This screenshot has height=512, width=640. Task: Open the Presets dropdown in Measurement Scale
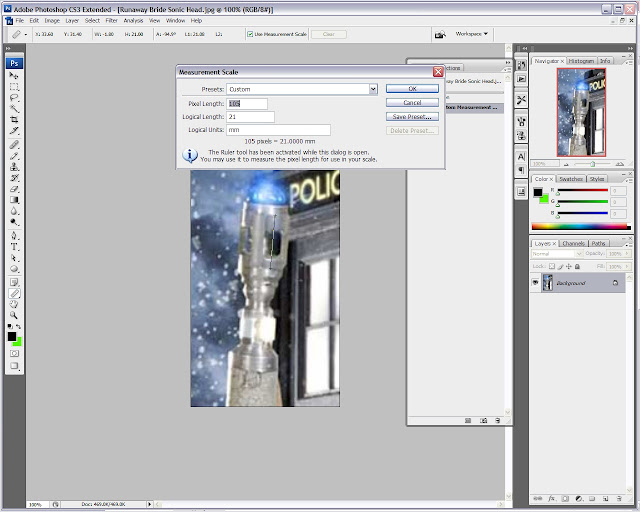373,89
